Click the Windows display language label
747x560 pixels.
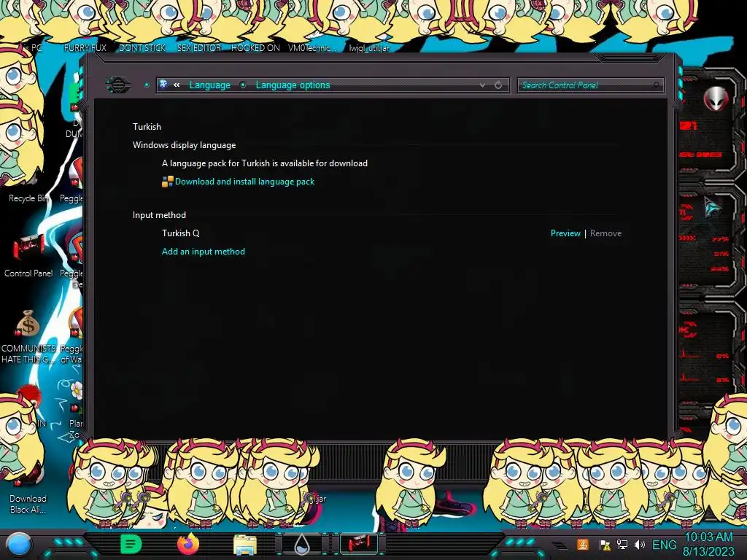pos(184,145)
